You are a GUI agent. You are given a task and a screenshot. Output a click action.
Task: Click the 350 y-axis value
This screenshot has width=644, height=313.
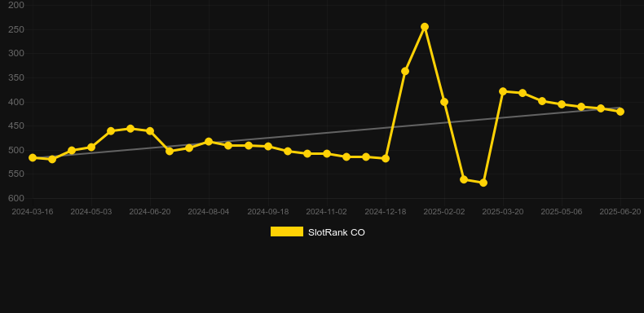(16, 77)
